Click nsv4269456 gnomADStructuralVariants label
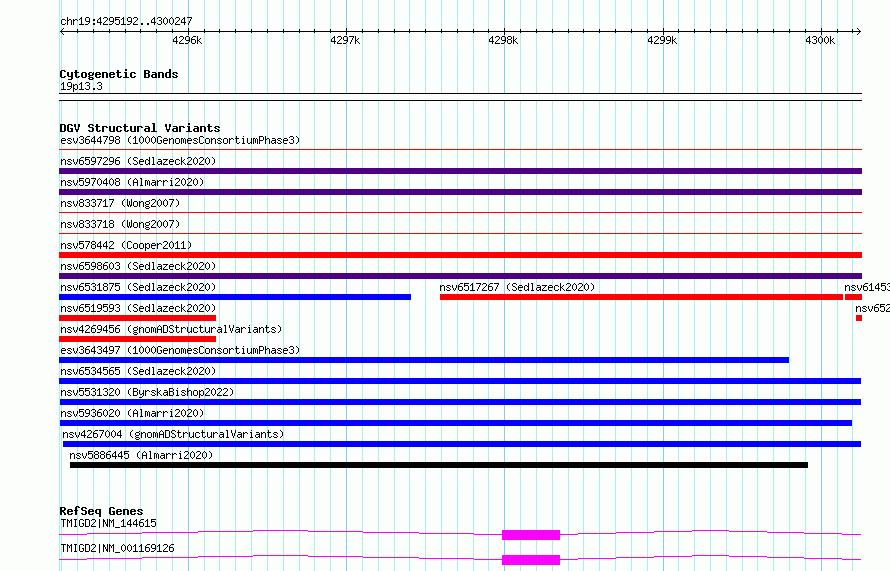890x571 pixels. [x=171, y=329]
